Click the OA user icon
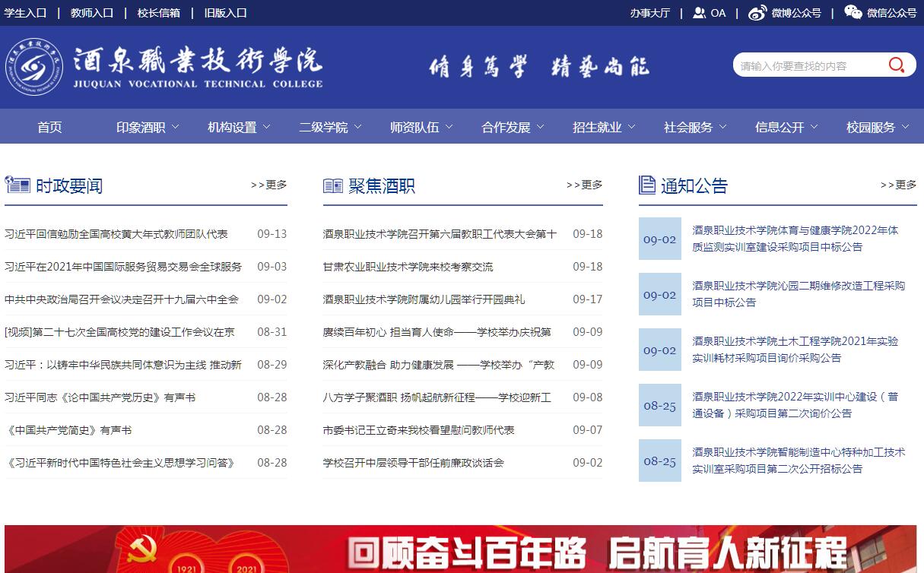 click(x=699, y=13)
